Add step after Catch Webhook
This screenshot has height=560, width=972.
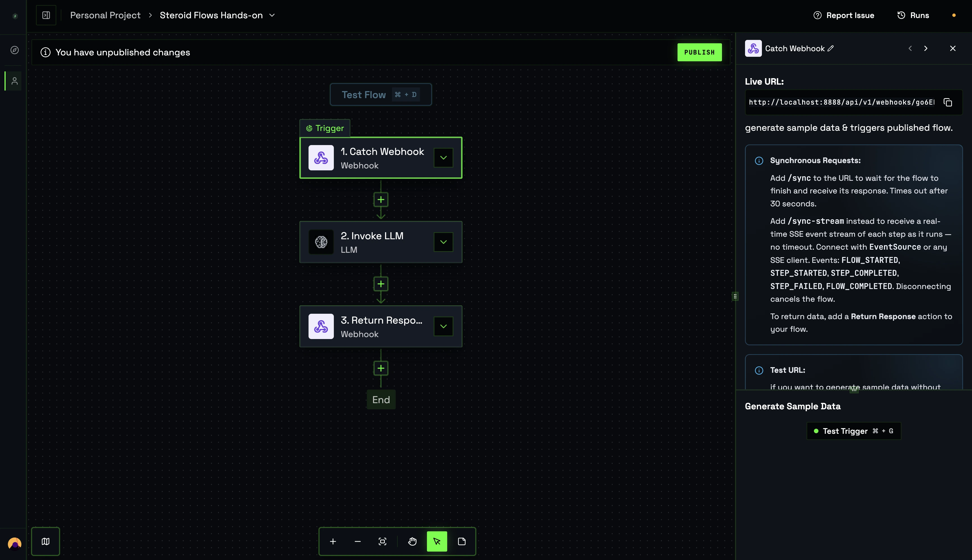pyautogui.click(x=381, y=200)
